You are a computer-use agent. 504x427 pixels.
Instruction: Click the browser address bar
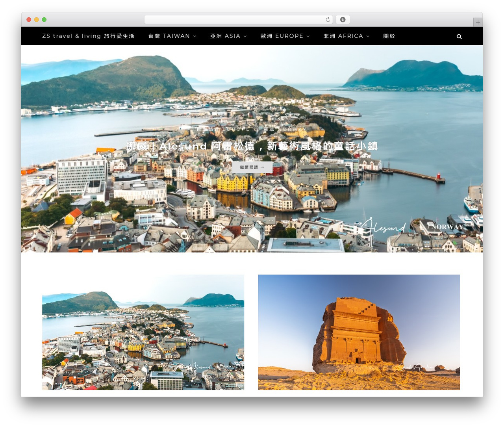pyautogui.click(x=239, y=19)
